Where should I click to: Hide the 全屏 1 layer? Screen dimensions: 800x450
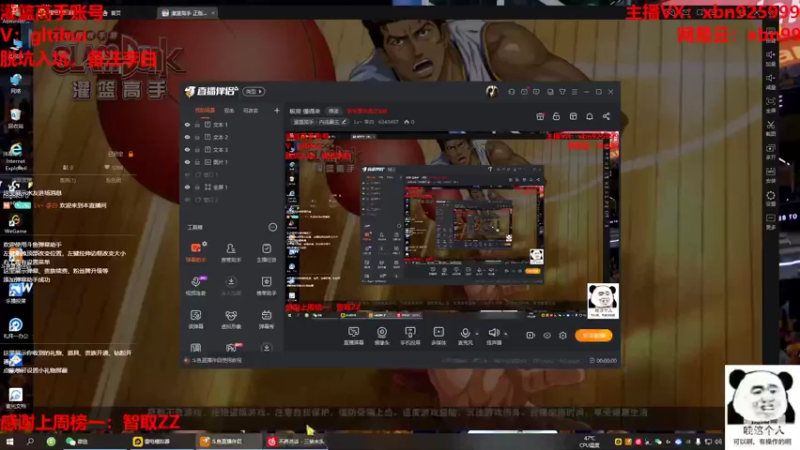click(187, 187)
